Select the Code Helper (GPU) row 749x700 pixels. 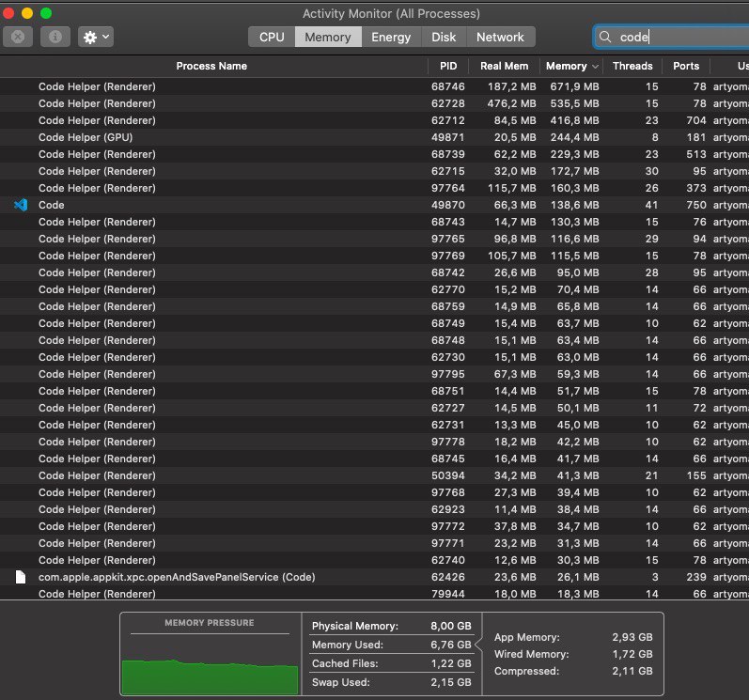pos(374,137)
